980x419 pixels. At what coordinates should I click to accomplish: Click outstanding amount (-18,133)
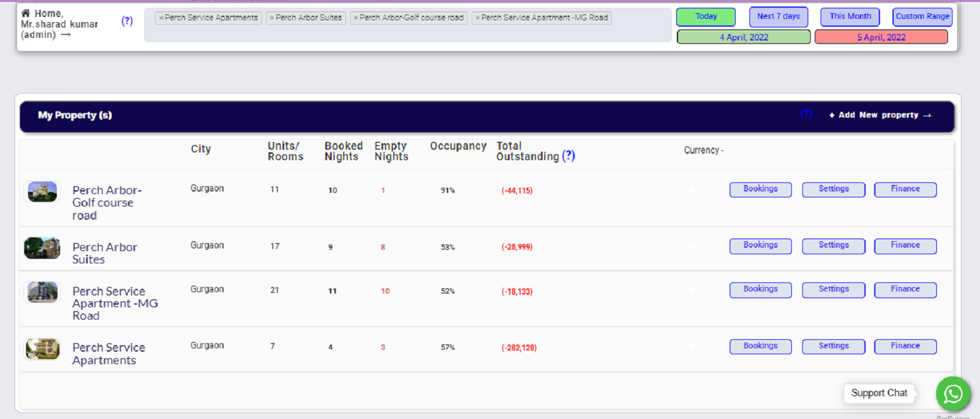click(x=517, y=292)
